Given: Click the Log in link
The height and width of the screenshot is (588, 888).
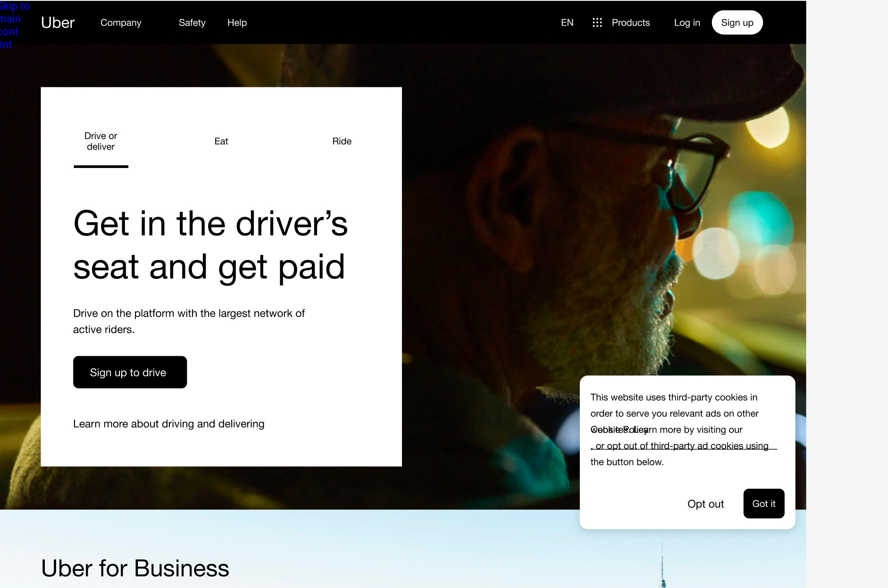Looking at the screenshot, I should (687, 22).
